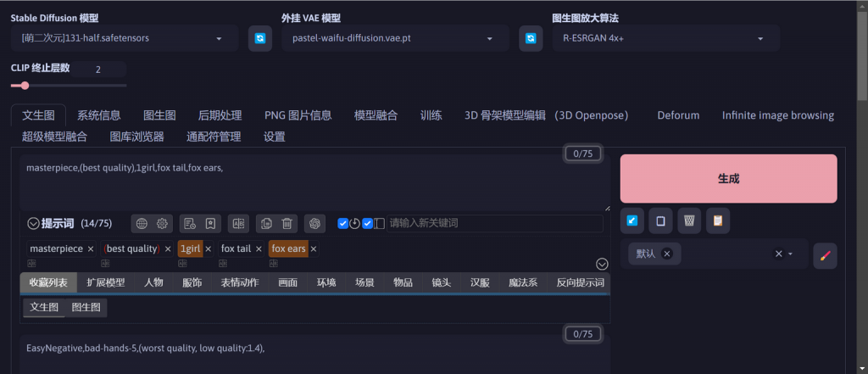The image size is (868, 374).
Task: Open the style editor paintbrush icon
Action: (x=825, y=255)
